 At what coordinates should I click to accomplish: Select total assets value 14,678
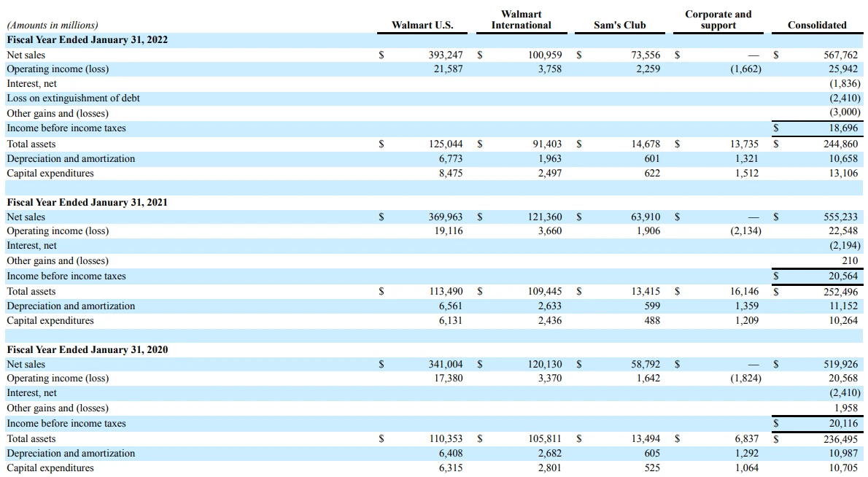[646, 144]
